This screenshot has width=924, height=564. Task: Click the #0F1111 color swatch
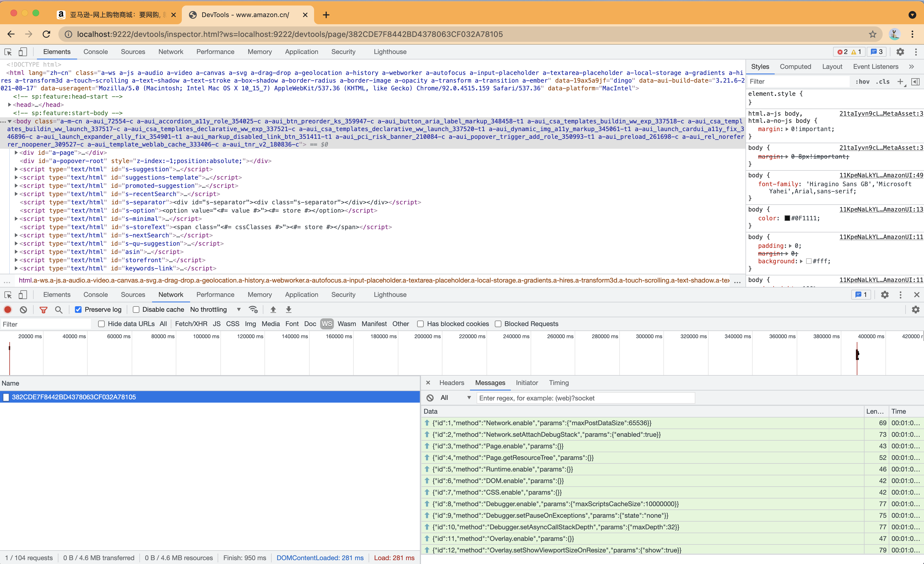click(787, 218)
